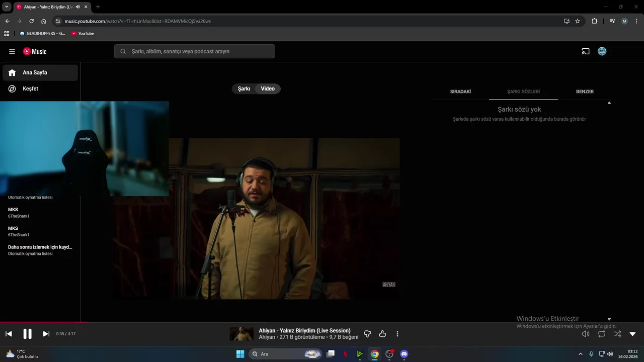The image size is (644, 362).
Task: Click the magnifier icon in search bar
Action: pos(123,51)
